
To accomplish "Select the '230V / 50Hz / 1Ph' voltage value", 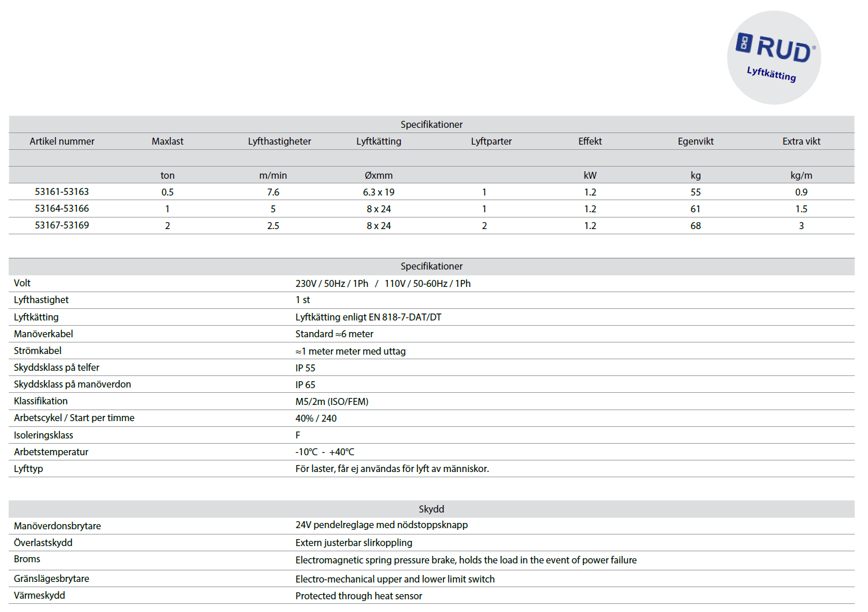I will pos(332,283).
